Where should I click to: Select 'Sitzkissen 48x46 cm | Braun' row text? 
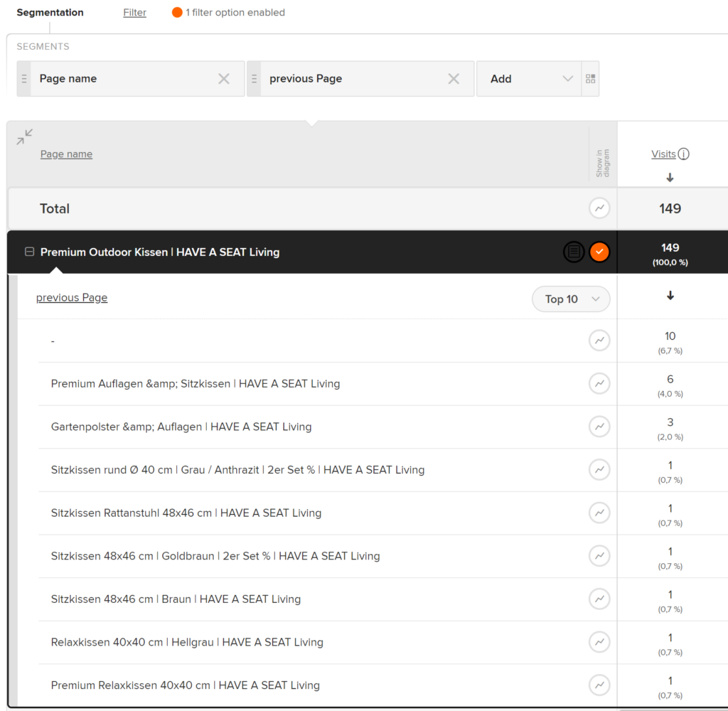[176, 599]
